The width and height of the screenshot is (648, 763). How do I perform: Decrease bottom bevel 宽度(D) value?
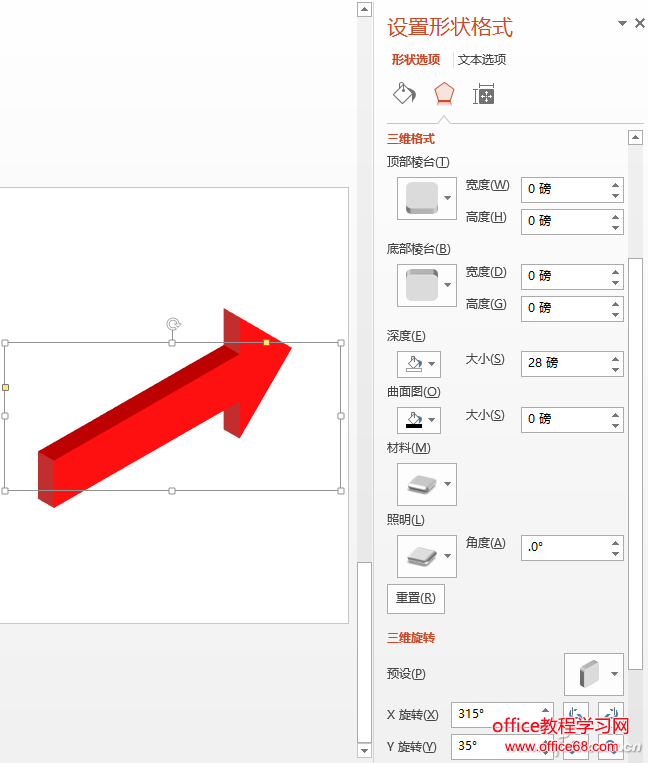click(615, 282)
